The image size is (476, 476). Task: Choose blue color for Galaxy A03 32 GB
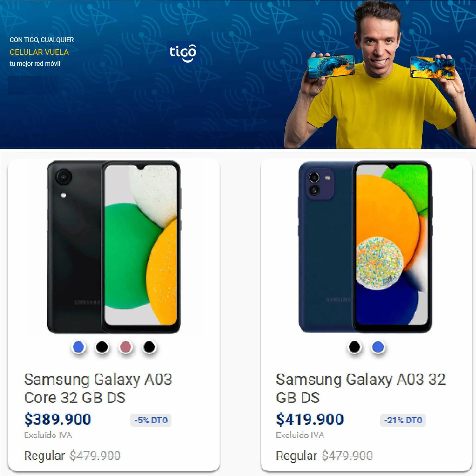coord(378,347)
